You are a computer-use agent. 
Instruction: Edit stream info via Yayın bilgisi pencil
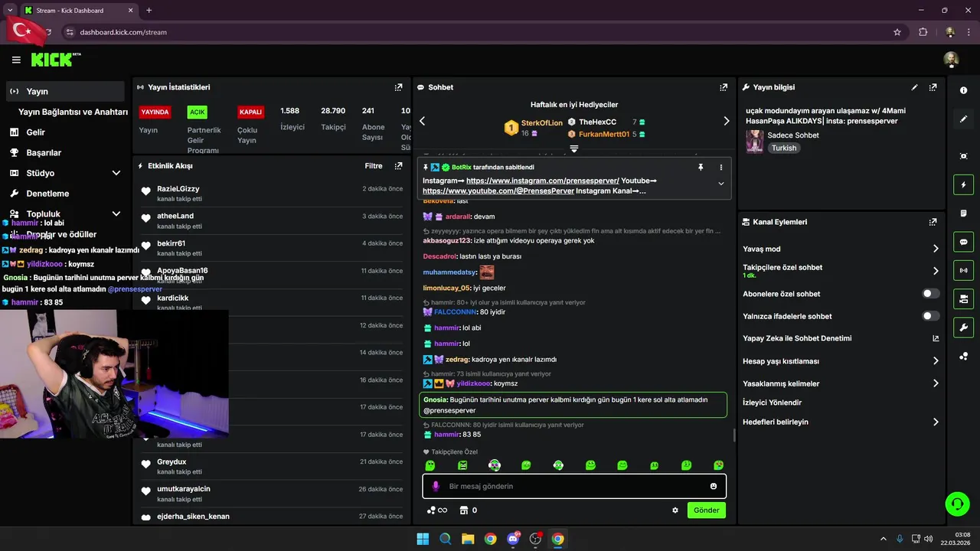click(x=914, y=87)
